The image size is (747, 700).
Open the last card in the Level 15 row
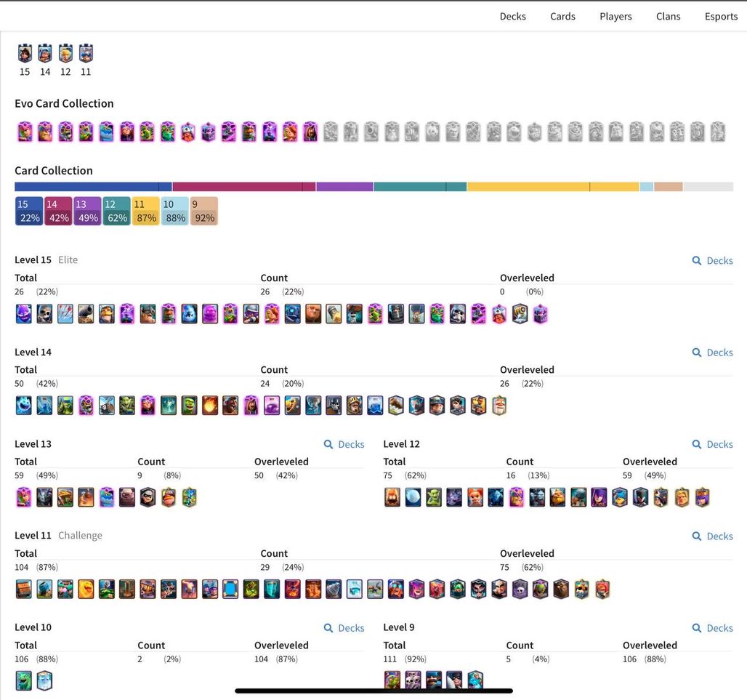point(540,314)
